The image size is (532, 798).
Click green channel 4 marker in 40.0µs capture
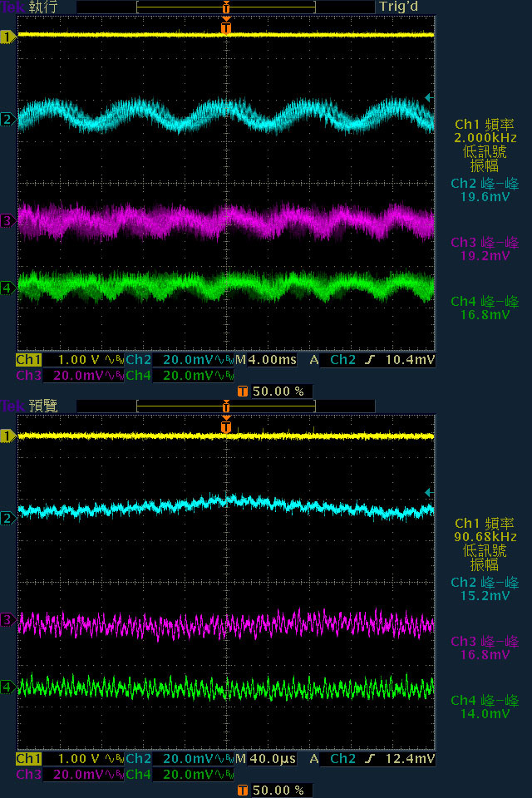click(x=7, y=687)
